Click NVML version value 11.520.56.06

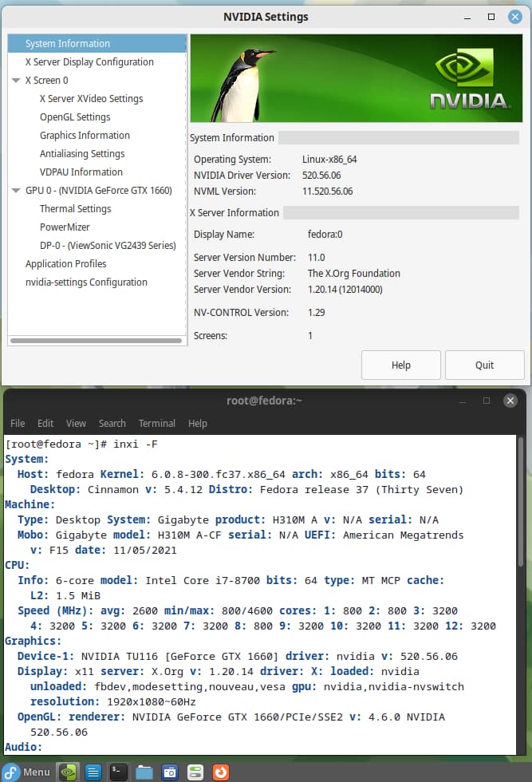point(328,192)
